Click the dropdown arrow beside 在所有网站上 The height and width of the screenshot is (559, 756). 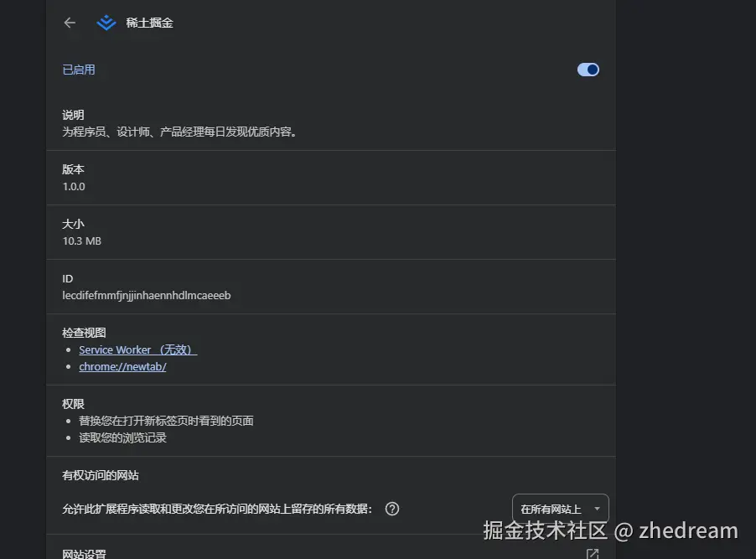[x=597, y=509]
